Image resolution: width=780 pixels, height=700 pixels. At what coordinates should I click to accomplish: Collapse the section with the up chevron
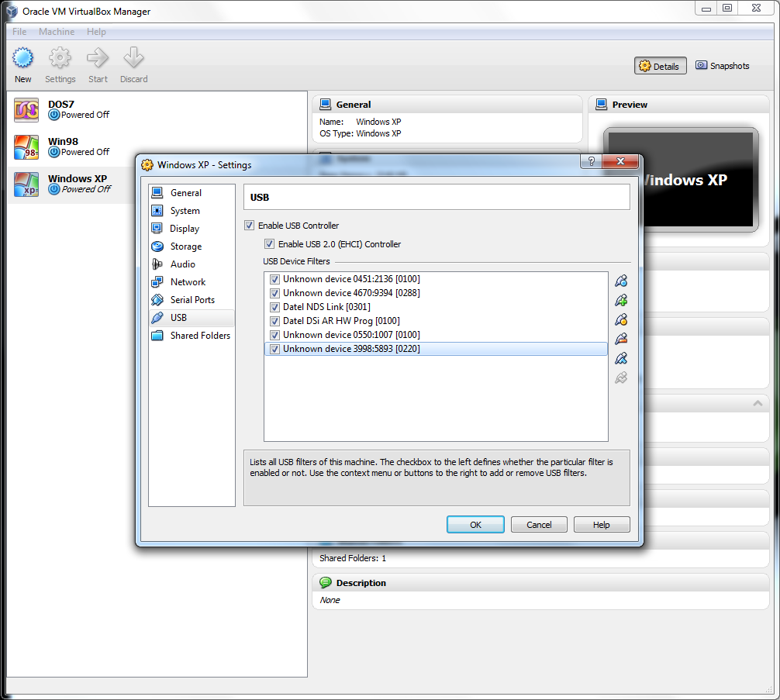758,403
